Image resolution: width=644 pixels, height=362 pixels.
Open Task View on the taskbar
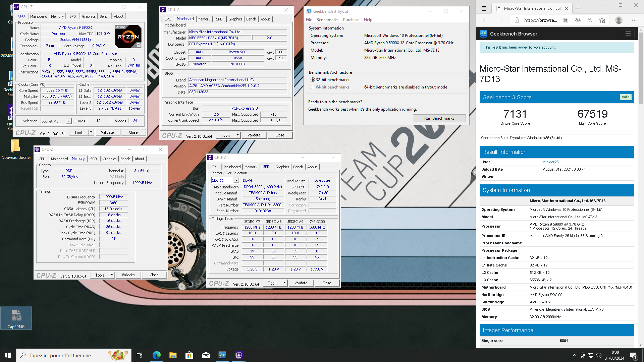[140, 355]
